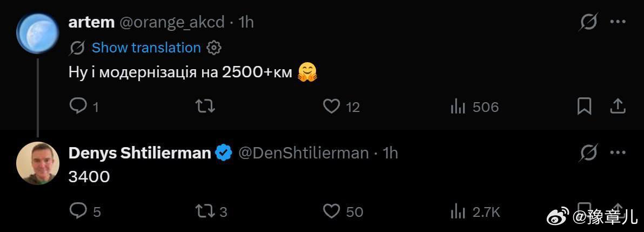644x232 pixels.
Task: Open Denys Shtilierman's profile picture
Action: pyautogui.click(x=38, y=163)
